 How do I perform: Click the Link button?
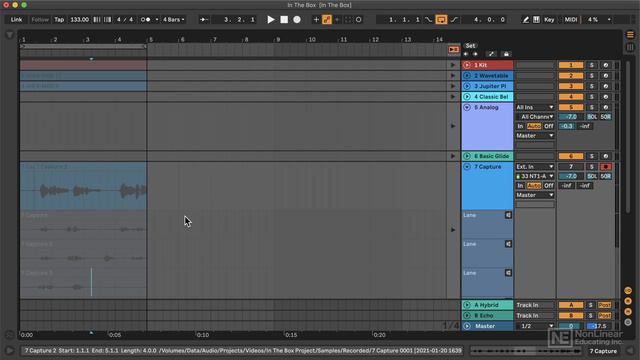[x=16, y=19]
